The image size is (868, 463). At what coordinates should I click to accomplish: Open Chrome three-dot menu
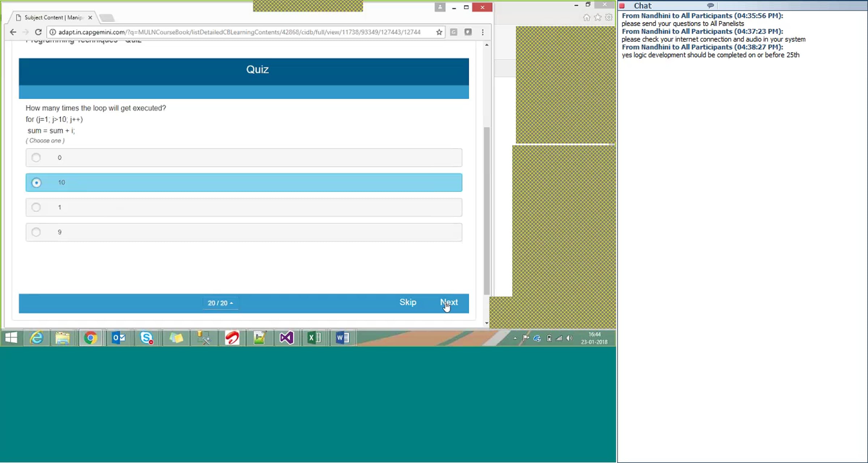point(482,32)
